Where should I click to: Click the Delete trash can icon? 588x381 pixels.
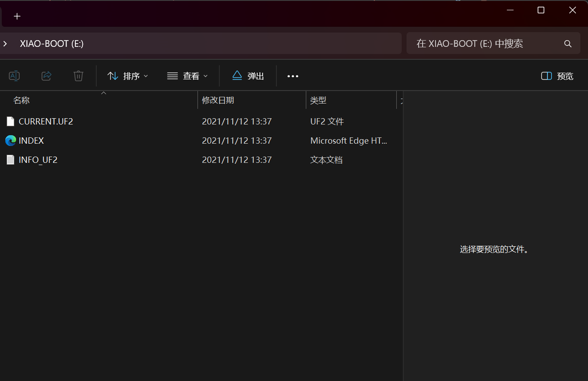click(x=78, y=76)
